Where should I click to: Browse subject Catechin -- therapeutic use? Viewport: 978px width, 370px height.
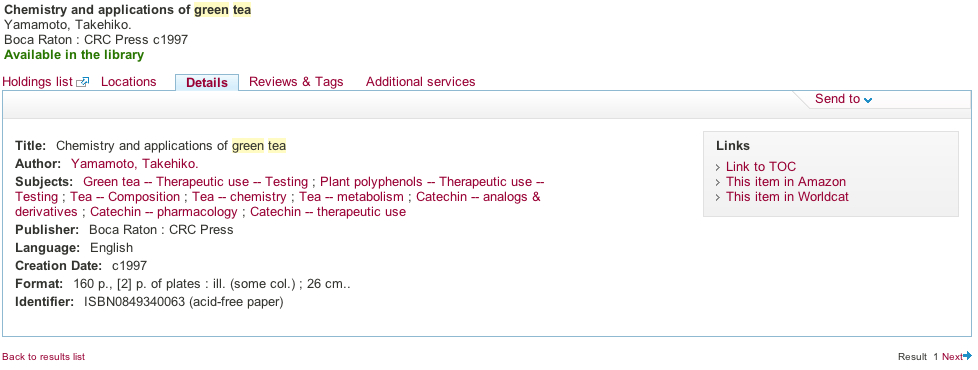pos(328,212)
